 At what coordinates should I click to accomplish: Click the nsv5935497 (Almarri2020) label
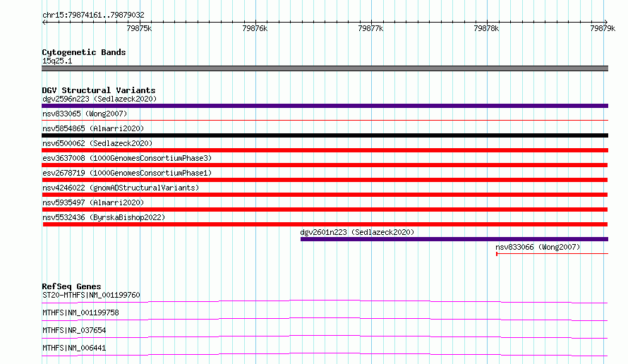click(x=93, y=202)
